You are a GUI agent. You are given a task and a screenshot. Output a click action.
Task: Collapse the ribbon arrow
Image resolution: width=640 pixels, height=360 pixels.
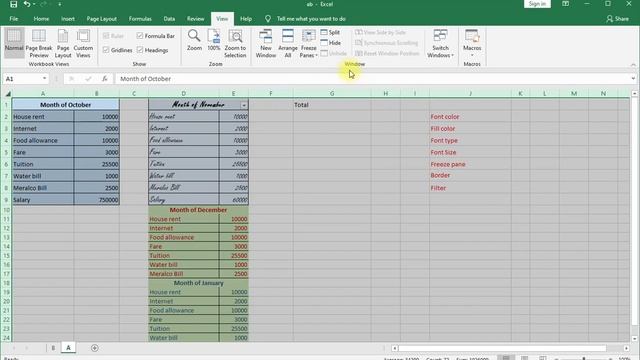pyautogui.click(x=633, y=65)
